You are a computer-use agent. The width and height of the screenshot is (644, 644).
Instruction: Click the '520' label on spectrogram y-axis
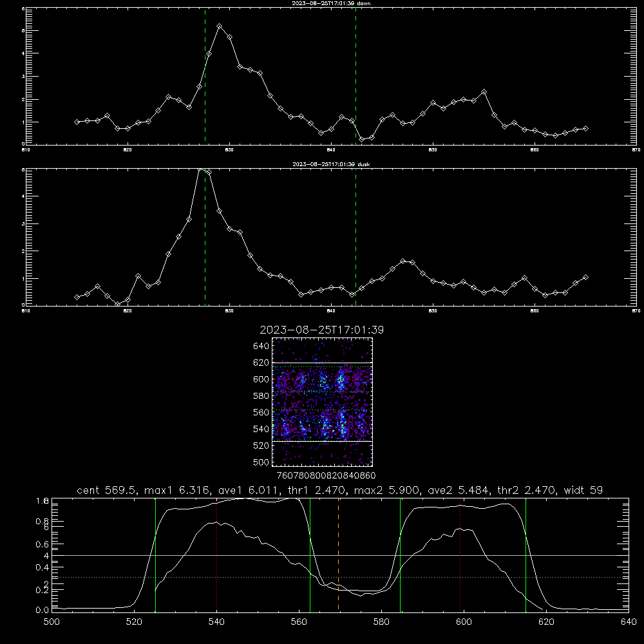[261, 446]
